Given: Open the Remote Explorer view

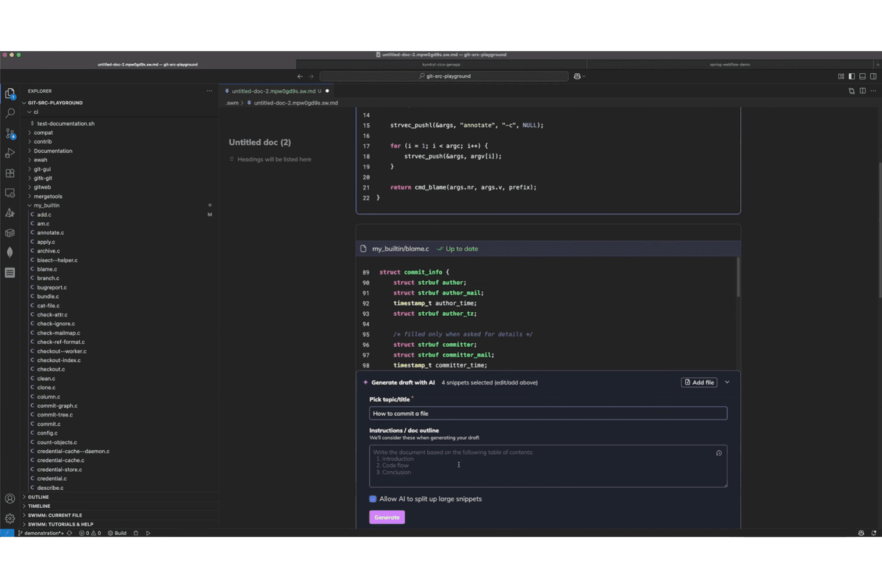Looking at the screenshot, I should point(10,193).
